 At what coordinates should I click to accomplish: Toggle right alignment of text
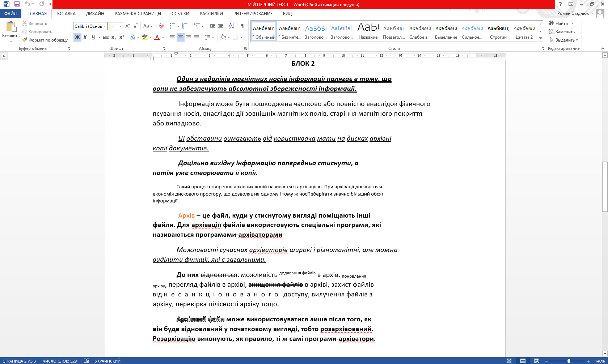point(189,37)
